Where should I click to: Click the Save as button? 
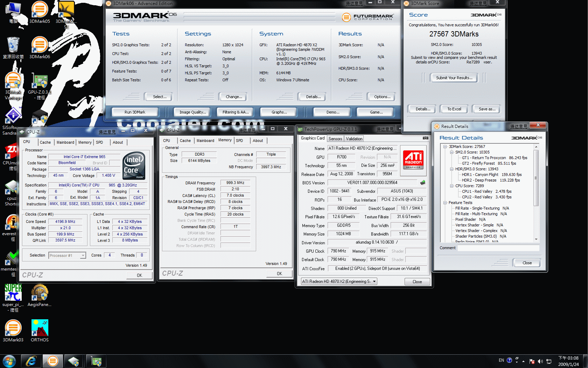[x=487, y=109]
